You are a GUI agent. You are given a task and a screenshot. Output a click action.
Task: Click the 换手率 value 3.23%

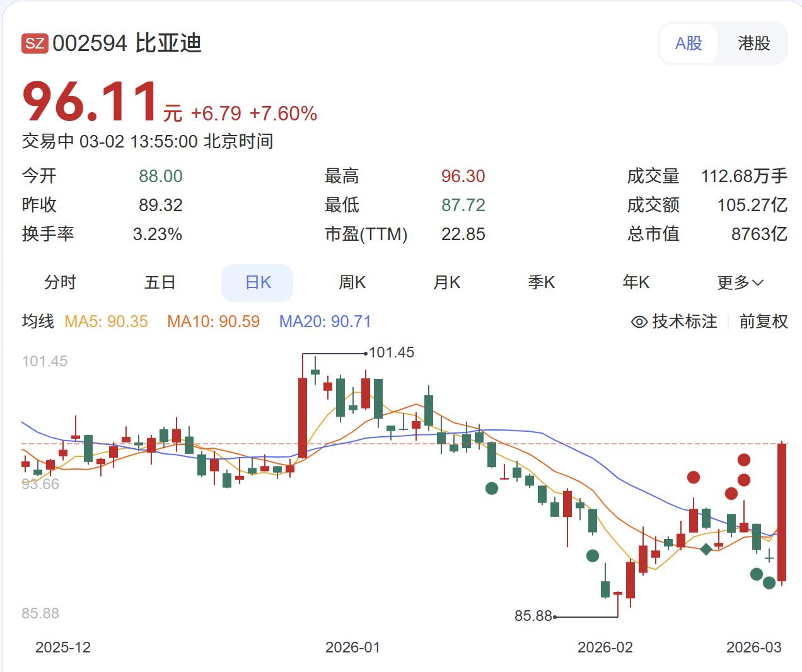pos(158,235)
